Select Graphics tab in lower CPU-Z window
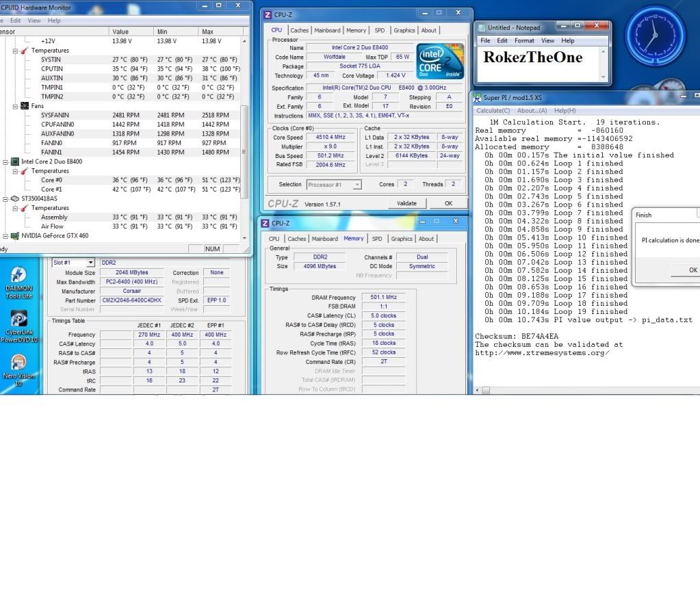This screenshot has width=700, height=613. click(402, 239)
